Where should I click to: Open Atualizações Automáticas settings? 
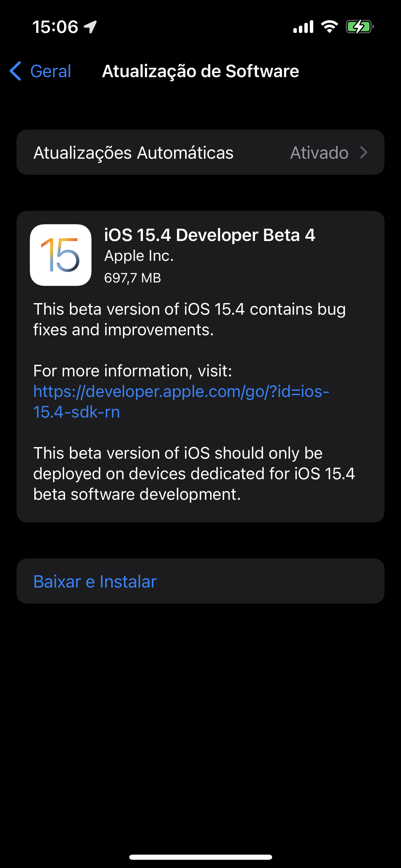133,153
